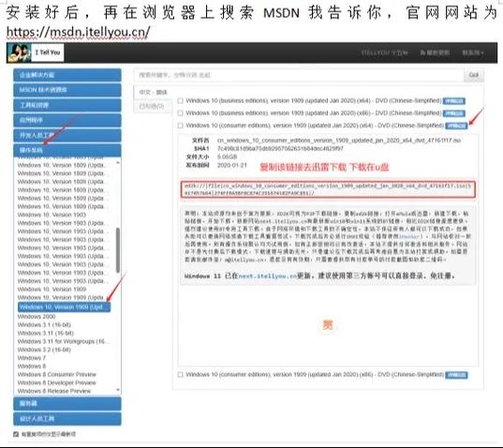
Task: Click the OS list scroll-down arrow
Action: point(118,390)
